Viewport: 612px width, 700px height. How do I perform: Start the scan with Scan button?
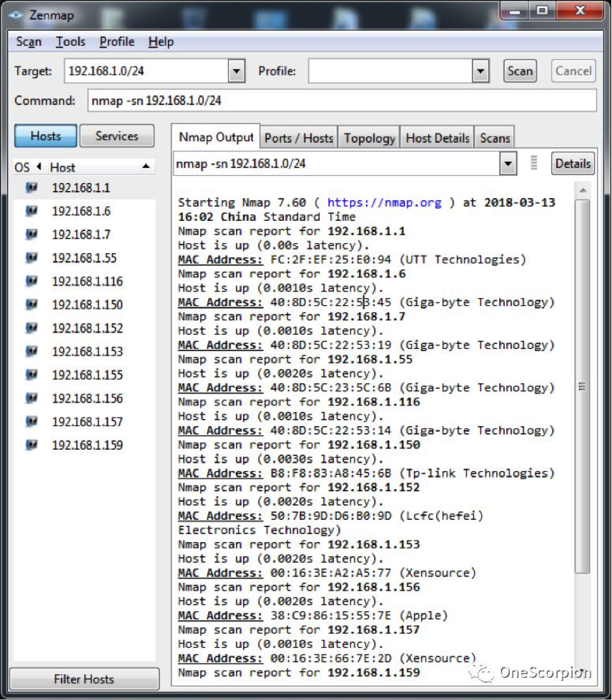tap(520, 71)
